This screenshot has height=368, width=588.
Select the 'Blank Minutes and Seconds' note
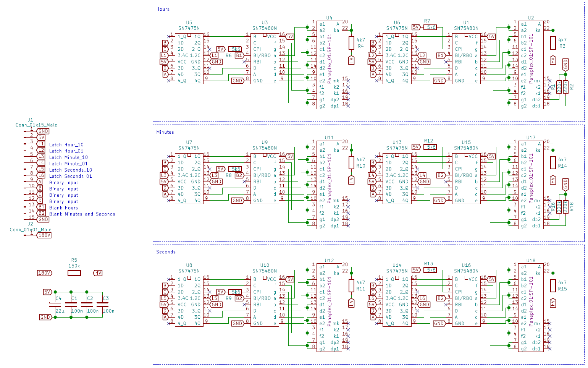pyautogui.click(x=82, y=214)
